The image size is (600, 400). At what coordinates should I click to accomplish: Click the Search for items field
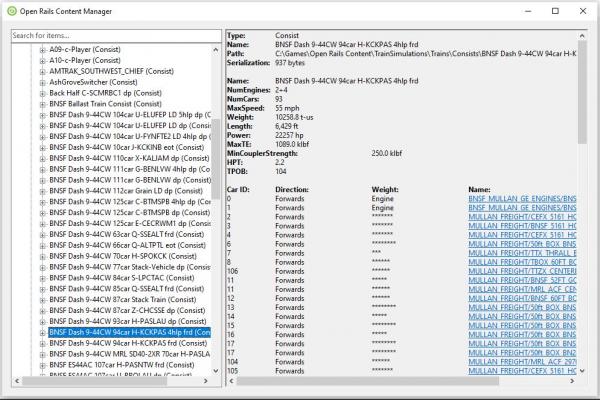click(x=116, y=36)
